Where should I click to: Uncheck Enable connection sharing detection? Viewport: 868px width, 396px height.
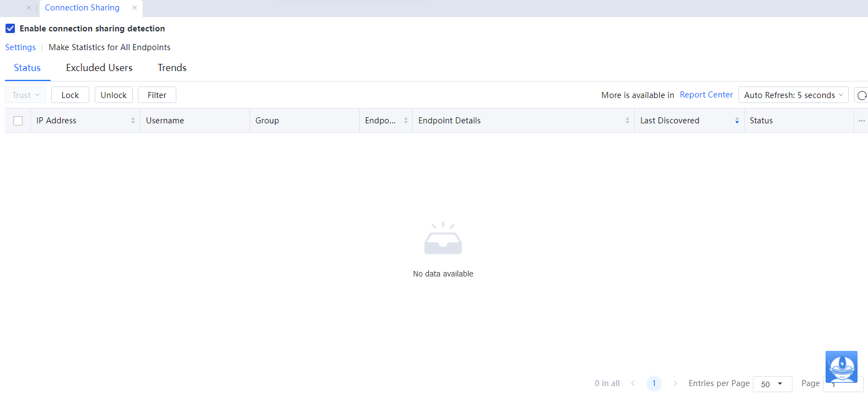coord(10,29)
